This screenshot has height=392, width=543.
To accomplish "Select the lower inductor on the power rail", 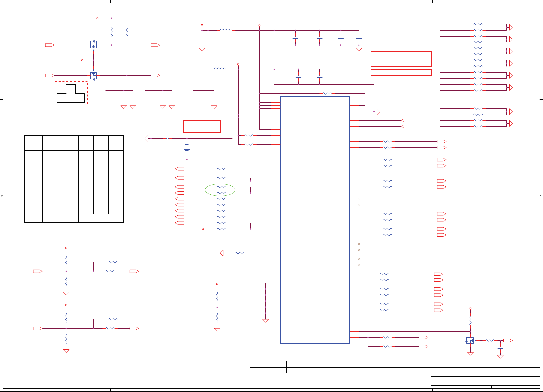I will pyautogui.click(x=220, y=69).
